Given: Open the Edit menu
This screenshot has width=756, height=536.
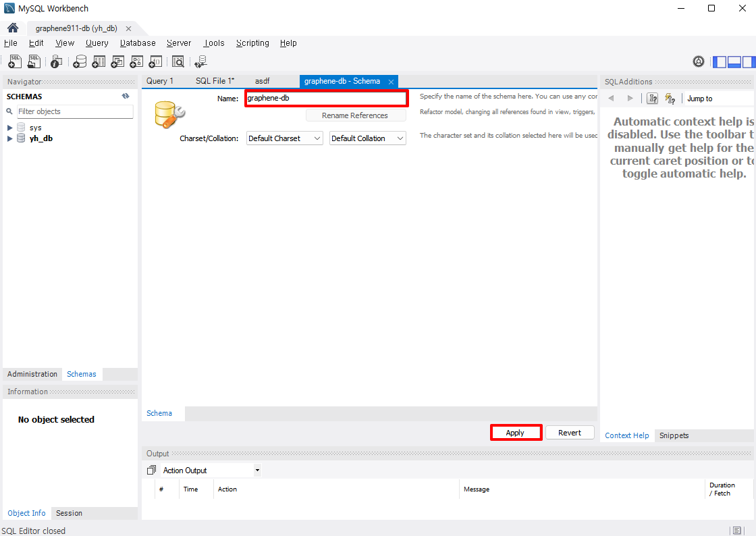Looking at the screenshot, I should [x=36, y=43].
